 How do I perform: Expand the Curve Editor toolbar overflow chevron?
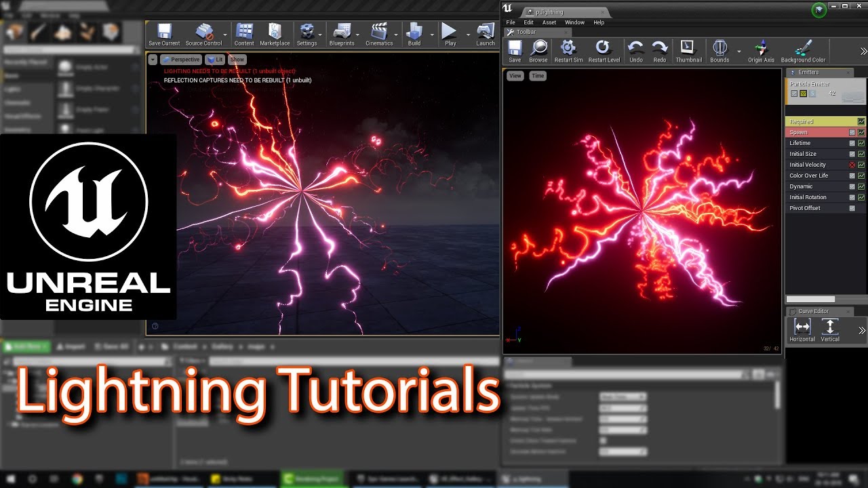tap(862, 331)
